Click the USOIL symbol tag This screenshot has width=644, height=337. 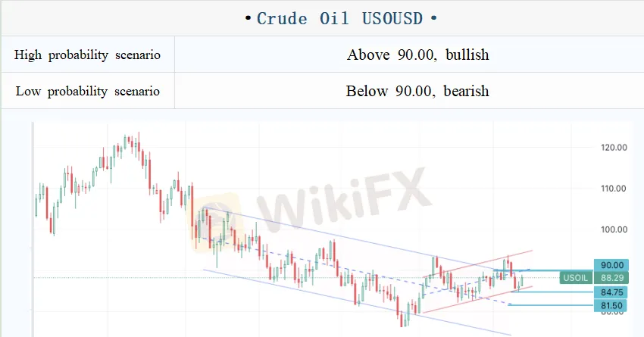click(574, 278)
